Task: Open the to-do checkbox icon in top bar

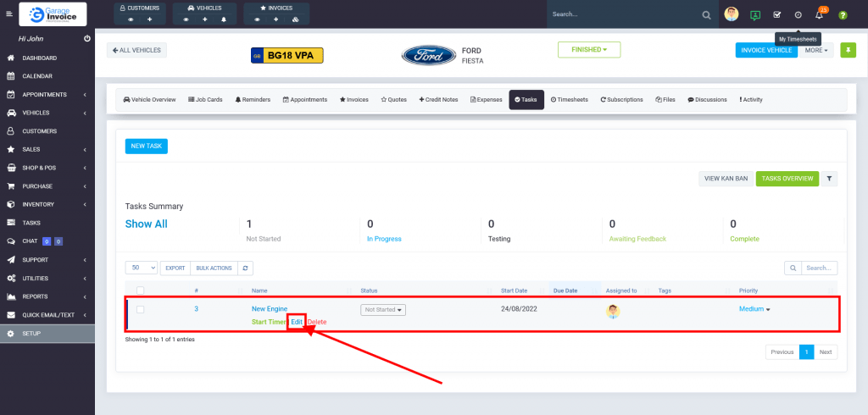Action: tap(776, 15)
